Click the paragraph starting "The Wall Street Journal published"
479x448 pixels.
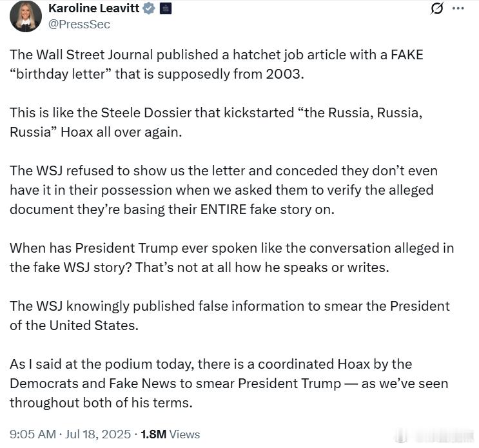pos(217,64)
